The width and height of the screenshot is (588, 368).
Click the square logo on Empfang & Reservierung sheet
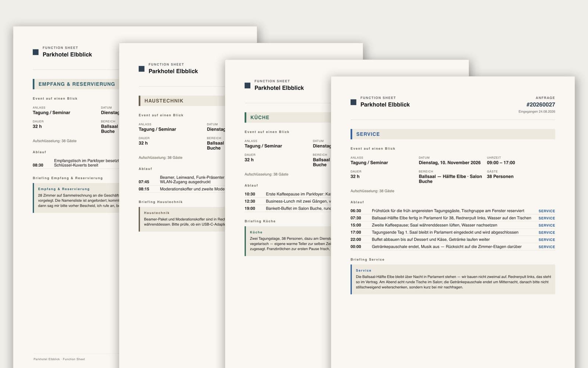pyautogui.click(x=36, y=52)
